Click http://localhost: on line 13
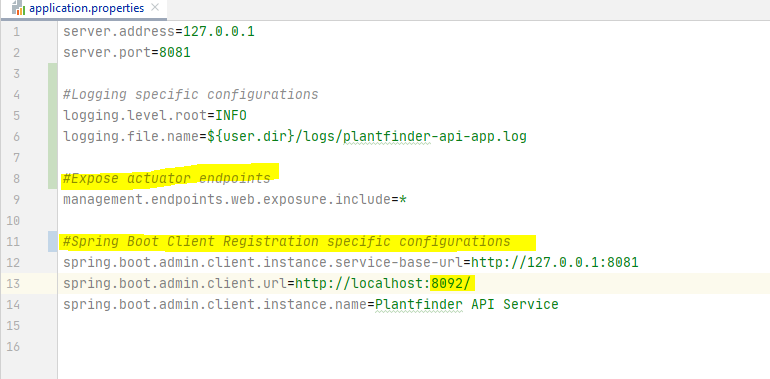 (362, 284)
